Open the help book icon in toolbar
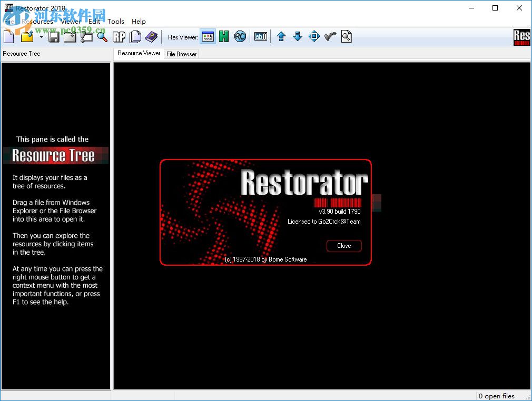The width and height of the screenshot is (532, 401). (x=152, y=36)
